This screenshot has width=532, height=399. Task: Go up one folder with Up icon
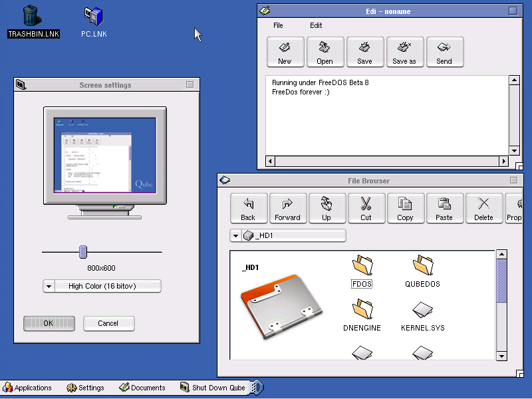327,208
